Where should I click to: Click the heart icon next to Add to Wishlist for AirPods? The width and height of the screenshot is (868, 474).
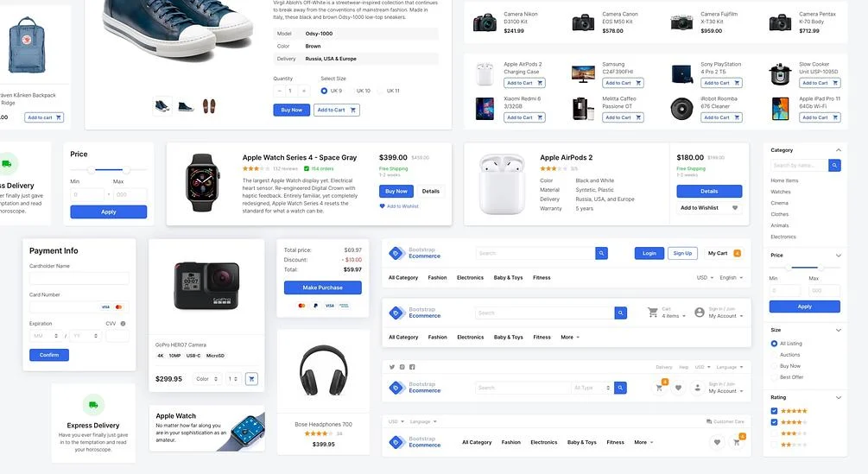tap(735, 208)
